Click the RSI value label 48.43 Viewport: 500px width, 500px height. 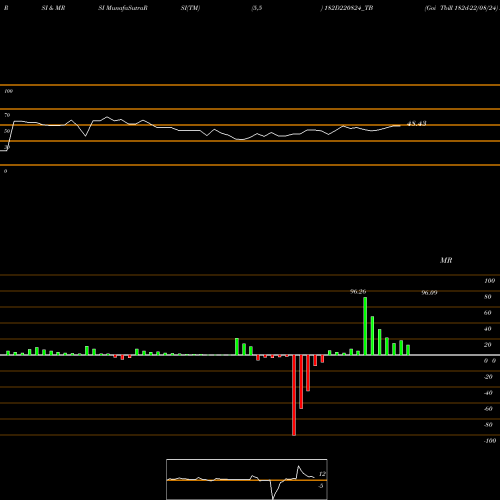pyautogui.click(x=417, y=124)
